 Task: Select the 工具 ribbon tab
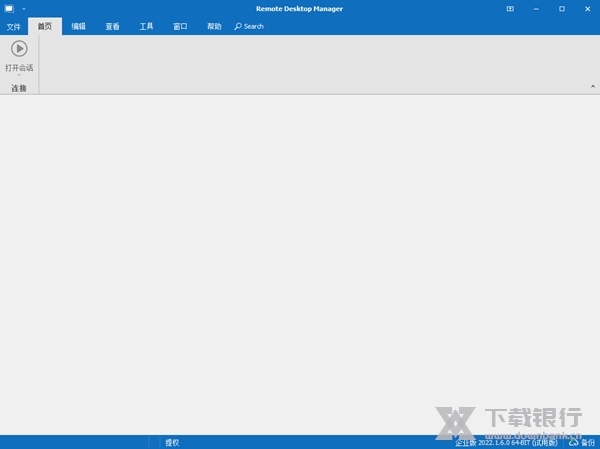pos(146,26)
